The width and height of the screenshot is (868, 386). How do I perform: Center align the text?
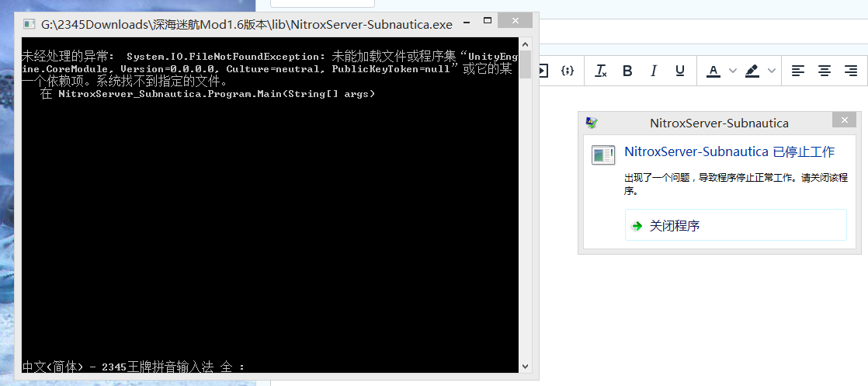[x=825, y=71]
